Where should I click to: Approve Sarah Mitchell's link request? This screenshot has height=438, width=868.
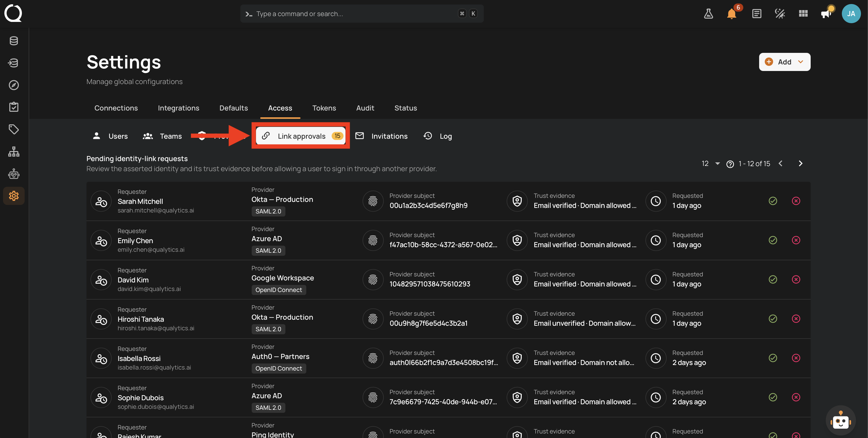(773, 201)
